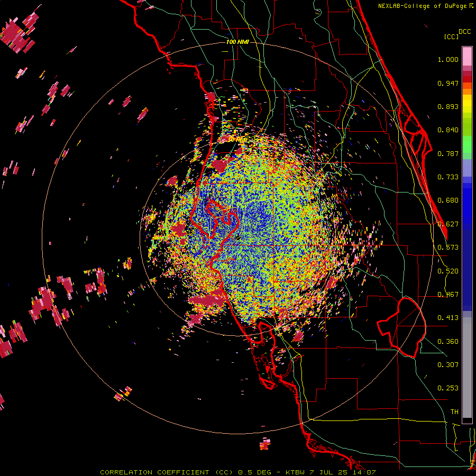Pick the gray segment of color bar
The height and width of the screenshot is (476, 476).
pos(467,368)
